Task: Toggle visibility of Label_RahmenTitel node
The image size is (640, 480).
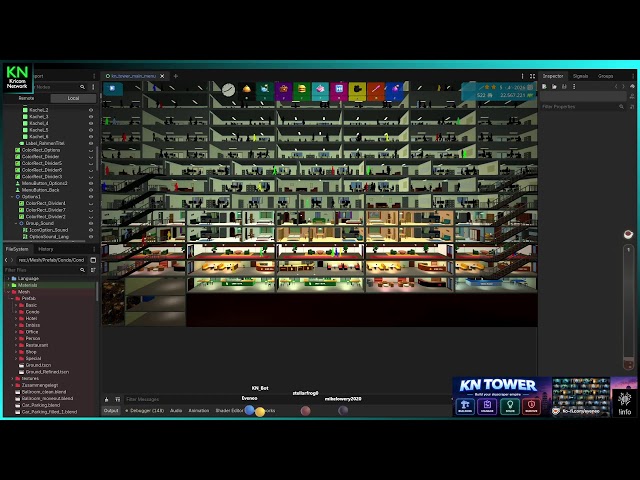Action: (91, 143)
